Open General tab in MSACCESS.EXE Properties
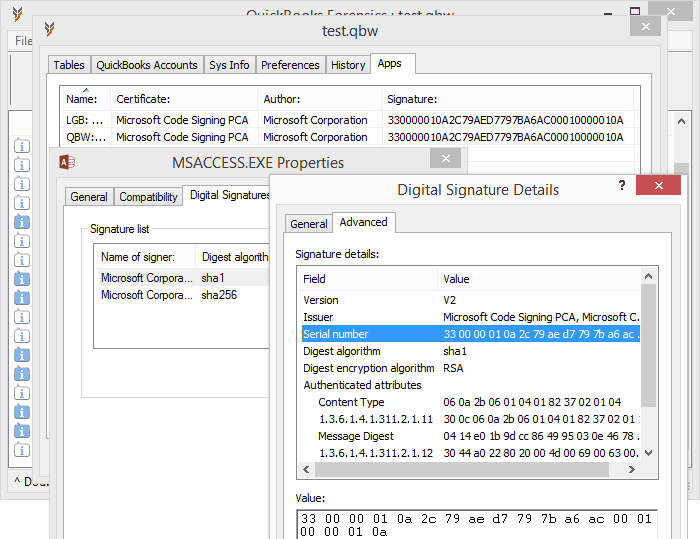 [89, 197]
